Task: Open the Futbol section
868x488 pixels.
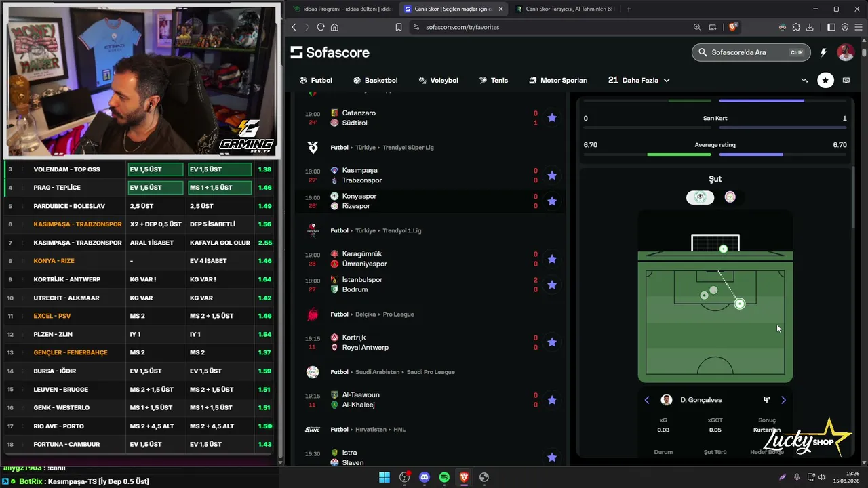Action: [x=316, y=80]
